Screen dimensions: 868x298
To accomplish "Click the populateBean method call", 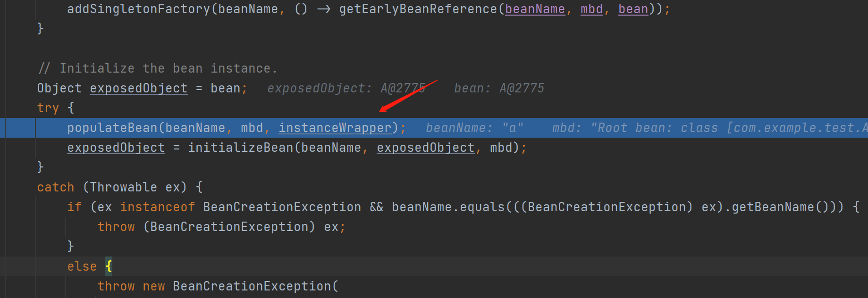I will tap(112, 128).
